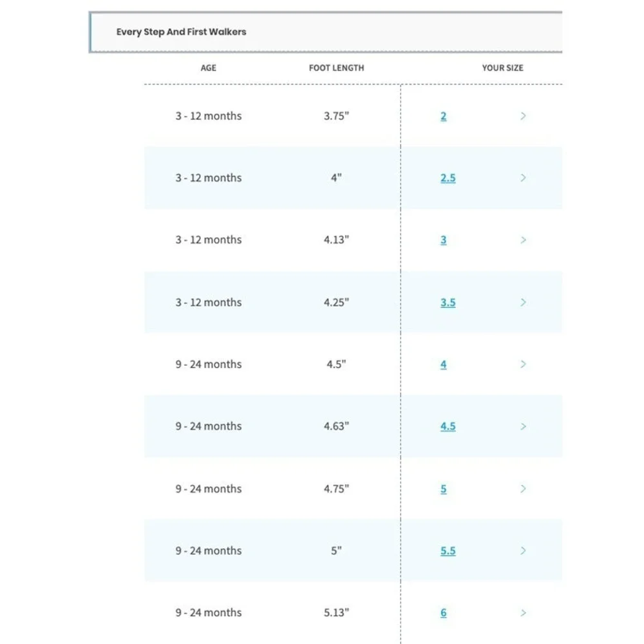Image resolution: width=644 pixels, height=644 pixels.
Task: Open the chevron arrow beside size 5
Action: tap(523, 489)
